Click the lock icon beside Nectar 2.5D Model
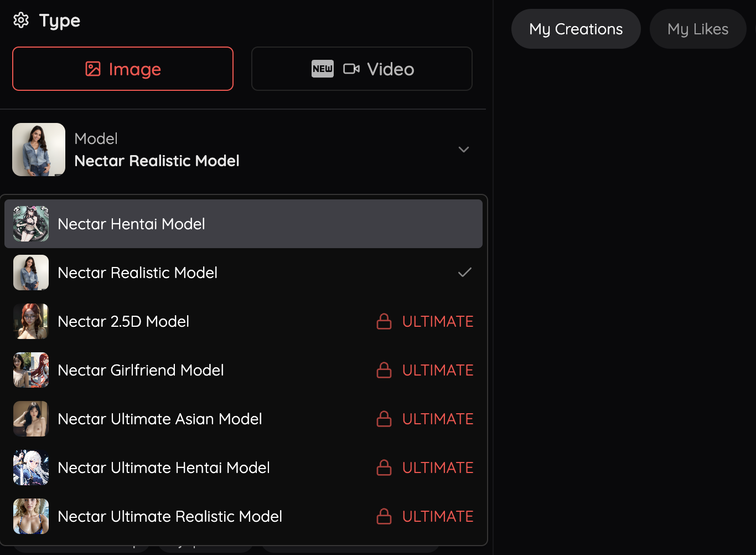 coord(384,321)
